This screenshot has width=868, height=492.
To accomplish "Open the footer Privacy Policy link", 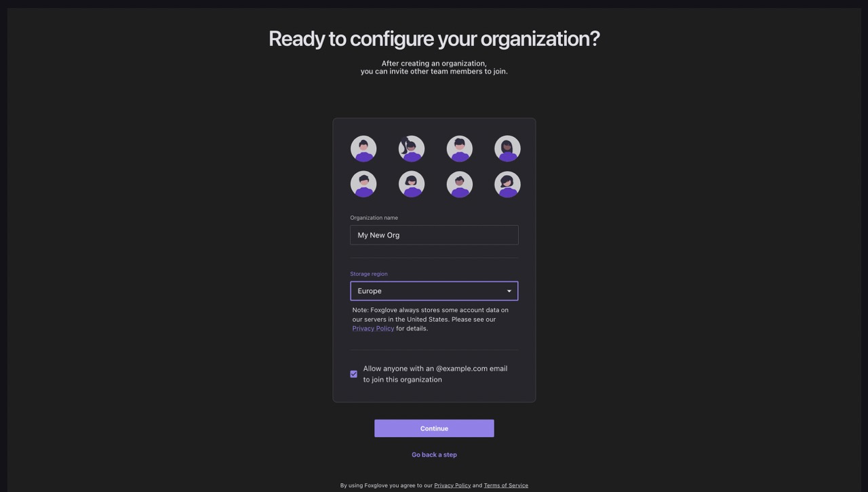I will pos(452,485).
